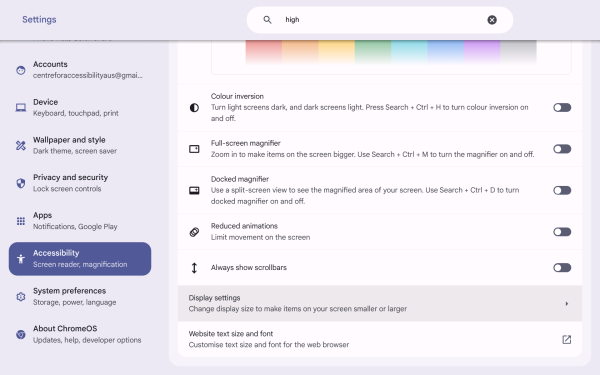The height and width of the screenshot is (375, 600).
Task: Select the orange colour swatch
Action: coord(300,52)
